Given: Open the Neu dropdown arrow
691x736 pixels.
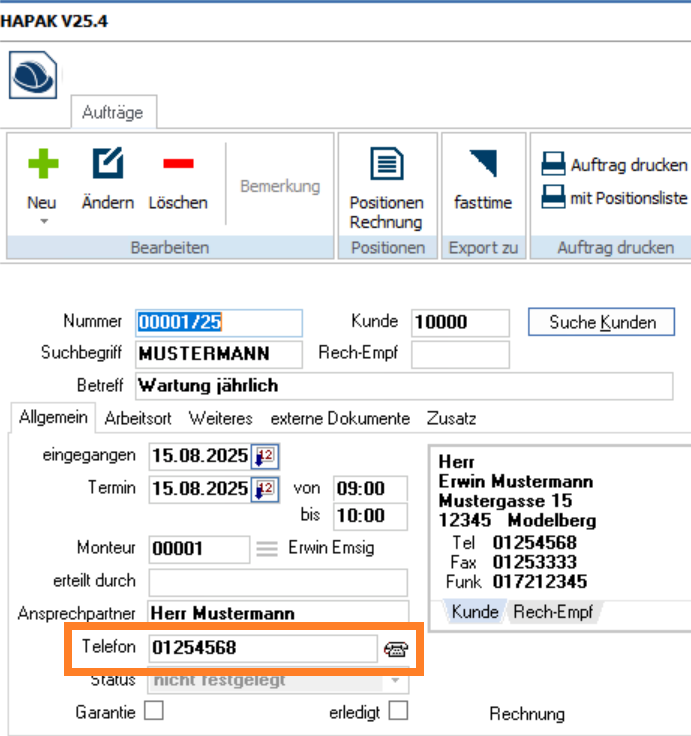Looking at the screenshot, I should 42,221.
